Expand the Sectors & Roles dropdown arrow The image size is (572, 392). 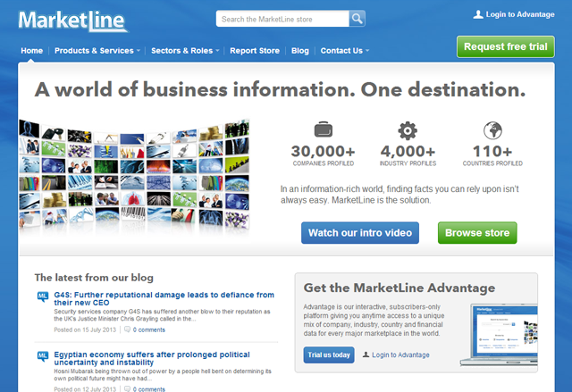[x=217, y=51]
